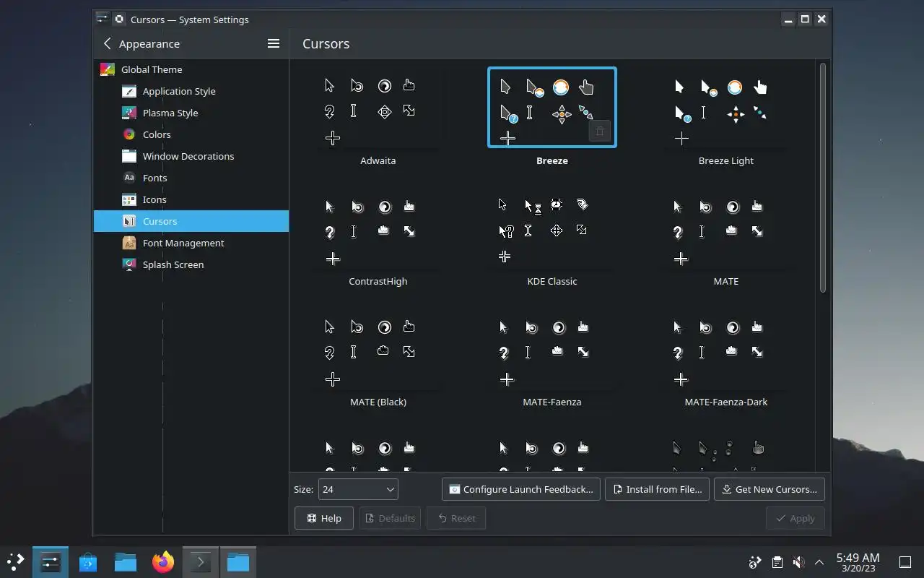Go back using the Appearance arrow
The width and height of the screenshot is (924, 578).
pyautogui.click(x=108, y=43)
